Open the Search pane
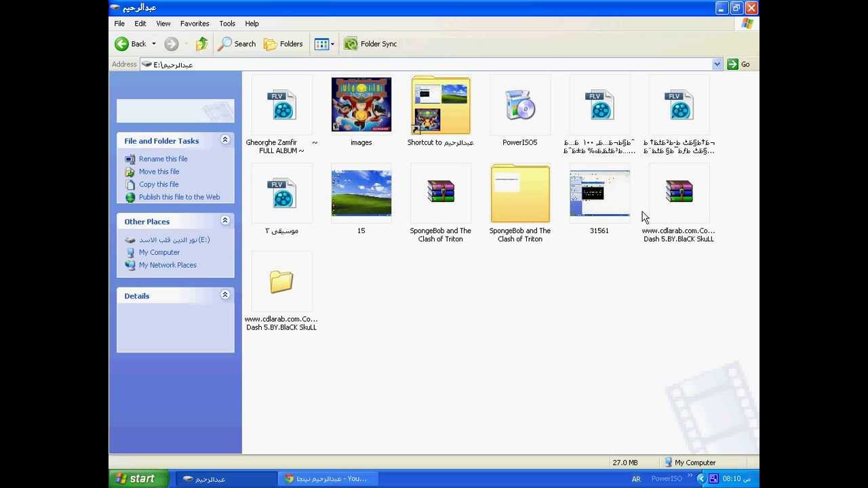Viewport: 868px width, 488px height. click(x=237, y=44)
